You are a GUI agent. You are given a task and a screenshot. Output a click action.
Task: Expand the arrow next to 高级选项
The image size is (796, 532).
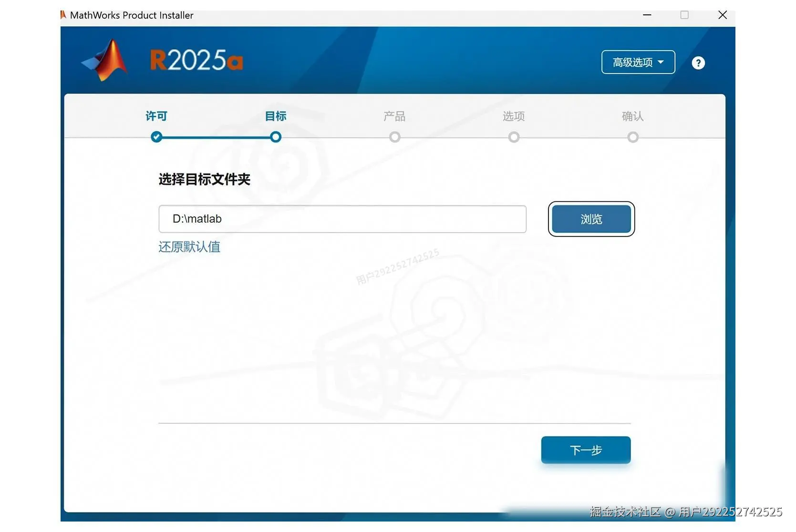point(661,62)
